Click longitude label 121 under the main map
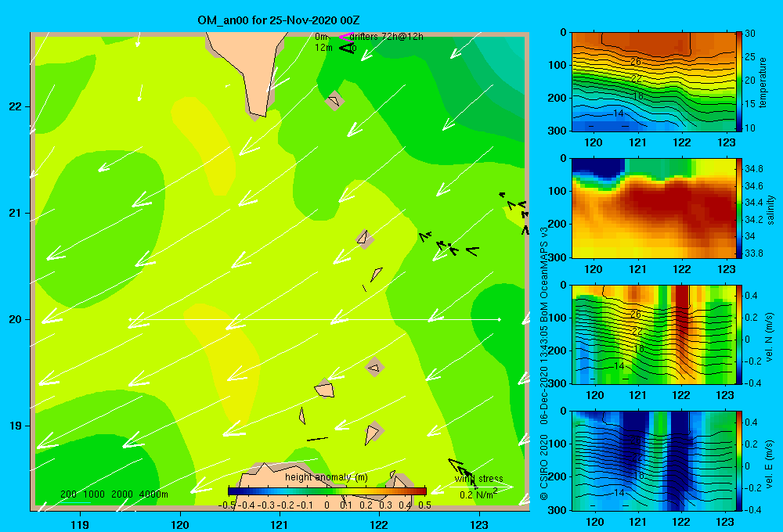The width and height of the screenshot is (783, 532). click(x=280, y=524)
